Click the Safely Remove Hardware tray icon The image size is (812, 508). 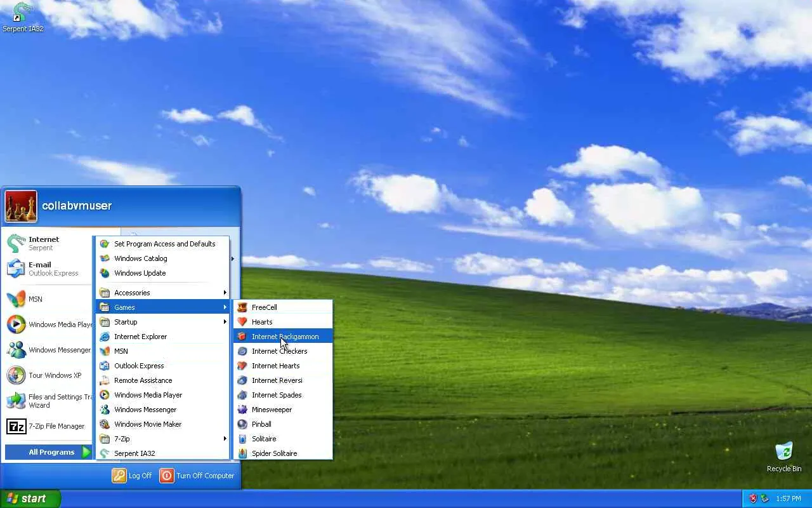(764, 498)
